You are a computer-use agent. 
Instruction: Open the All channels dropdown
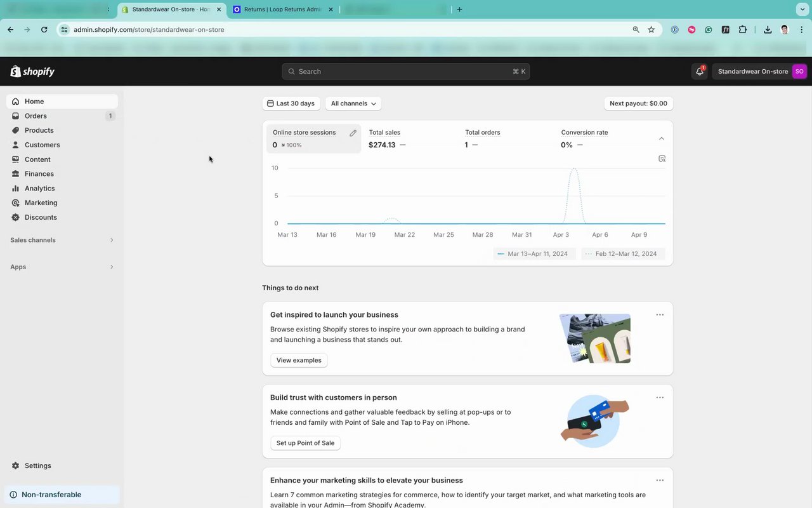pos(353,104)
